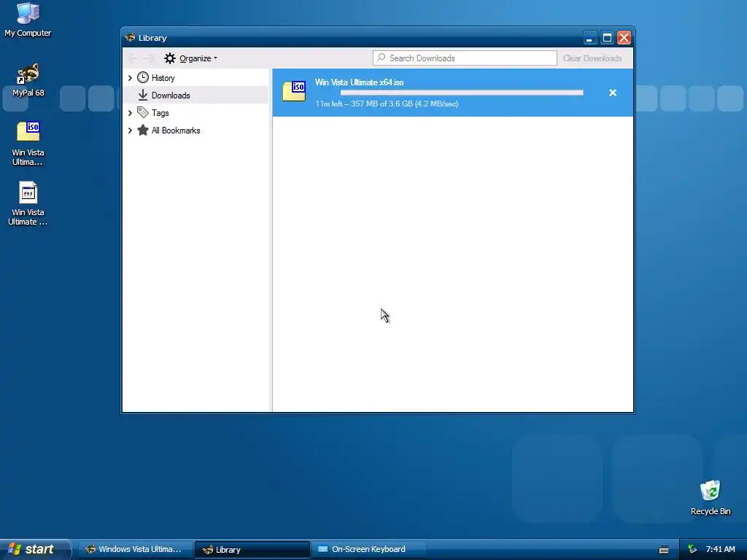747x560 pixels.
Task: Expand the All Bookmarks tree node
Action: (x=130, y=131)
